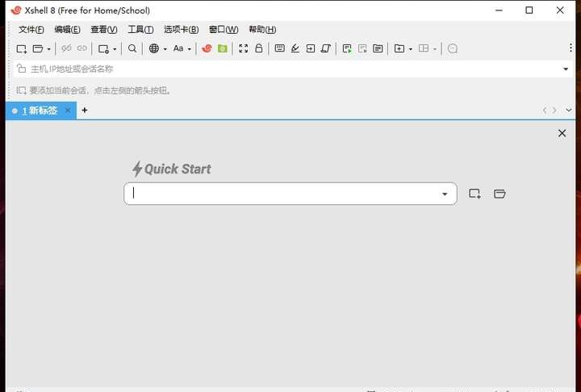Open the 编辑(E) menu
Viewport: 581px width, 392px height.
(x=67, y=29)
